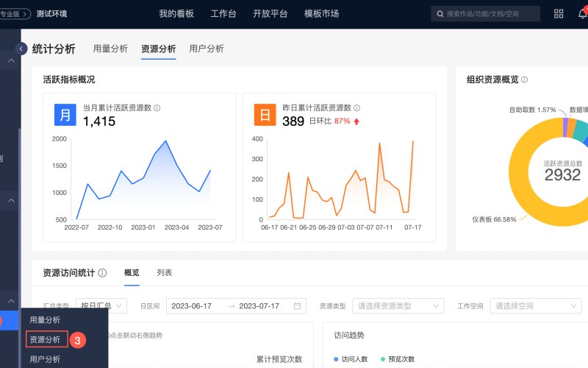The width and height of the screenshot is (588, 368).
Task: Click 访问趋势 panel title
Action: 349,336
